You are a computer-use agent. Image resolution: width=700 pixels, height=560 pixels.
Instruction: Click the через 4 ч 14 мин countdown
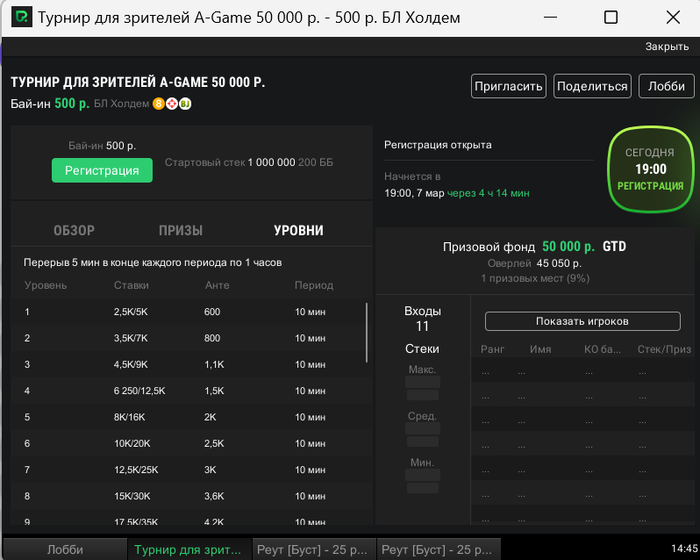point(488,193)
